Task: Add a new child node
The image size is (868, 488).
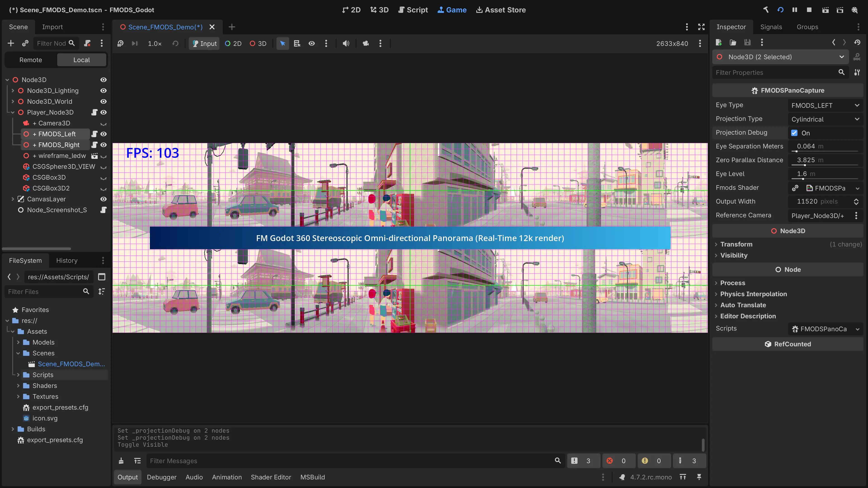Action: coord(11,43)
